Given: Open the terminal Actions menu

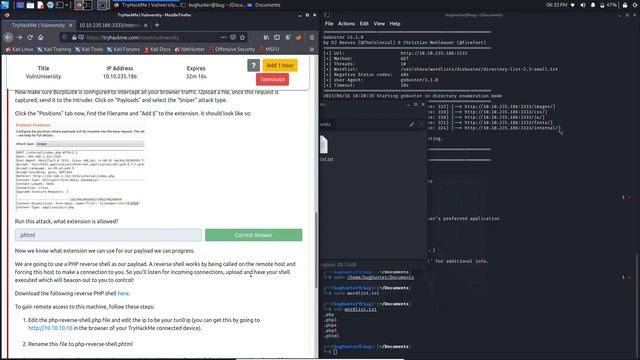Looking at the screenshot, I should pos(346,24).
